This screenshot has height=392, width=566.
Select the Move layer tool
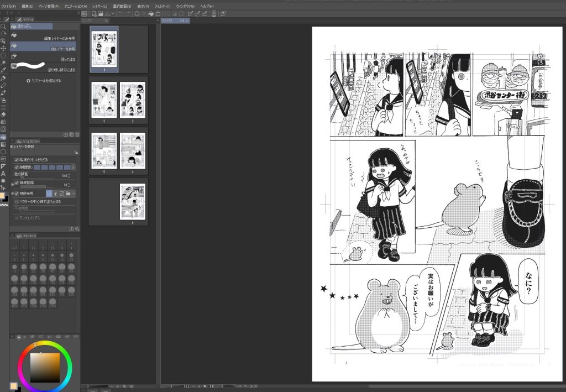(3, 48)
